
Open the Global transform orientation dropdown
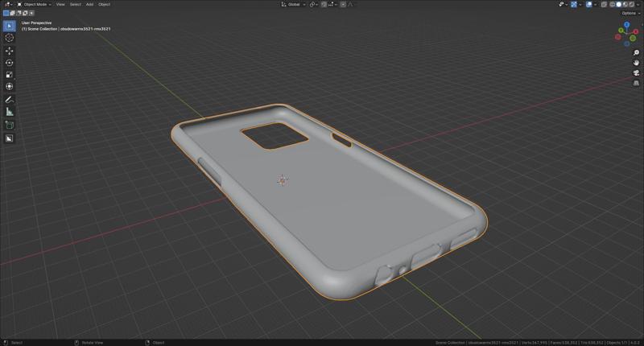click(293, 4)
